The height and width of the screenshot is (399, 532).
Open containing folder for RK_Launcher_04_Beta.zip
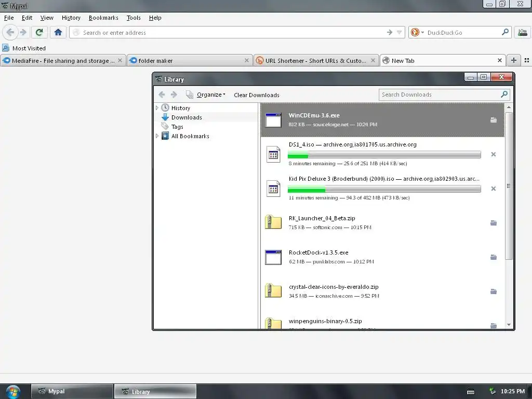pos(494,223)
